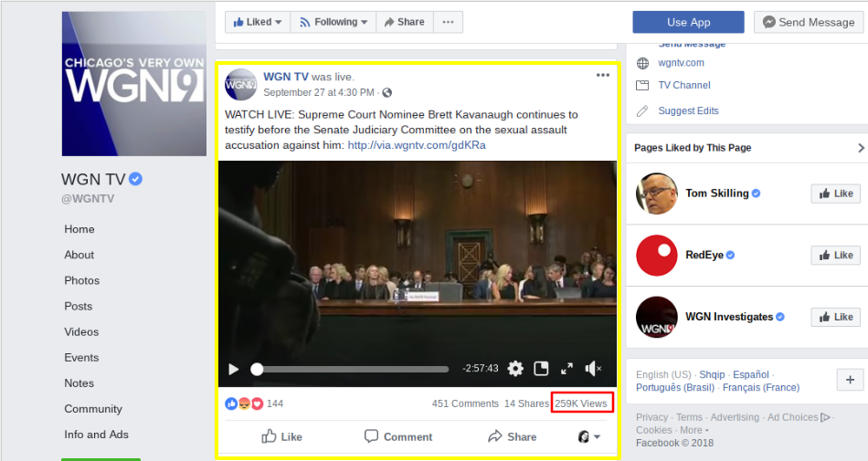Viewport: 868px width, 461px height.
Task: Switch language to Shqip
Action: click(x=712, y=374)
